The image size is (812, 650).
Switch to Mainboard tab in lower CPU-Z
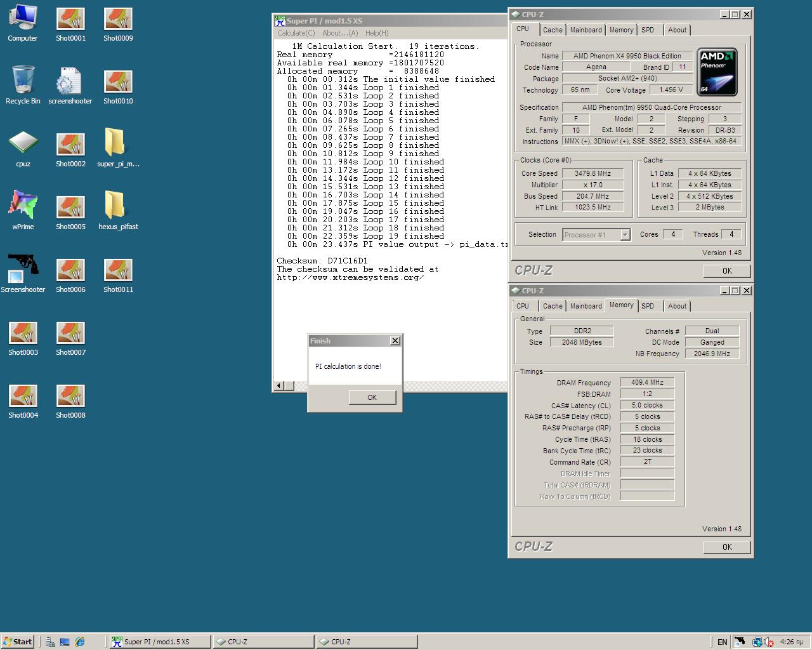coord(586,306)
